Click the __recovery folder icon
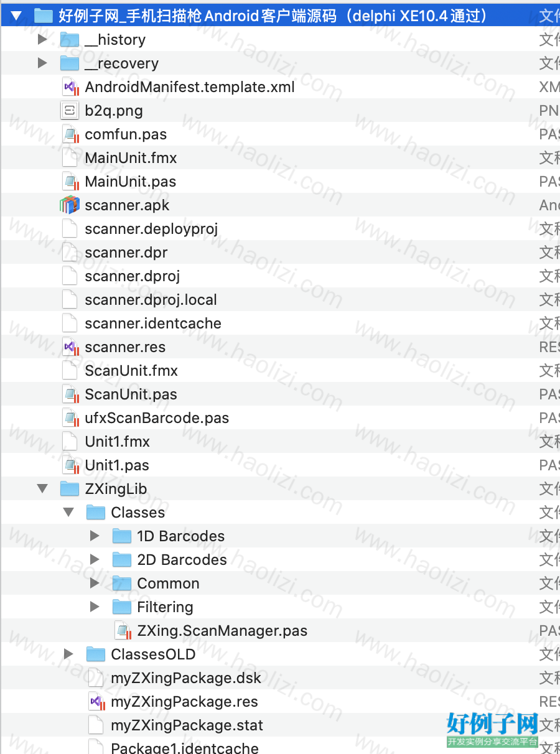This screenshot has height=754, width=560. pos(70,63)
